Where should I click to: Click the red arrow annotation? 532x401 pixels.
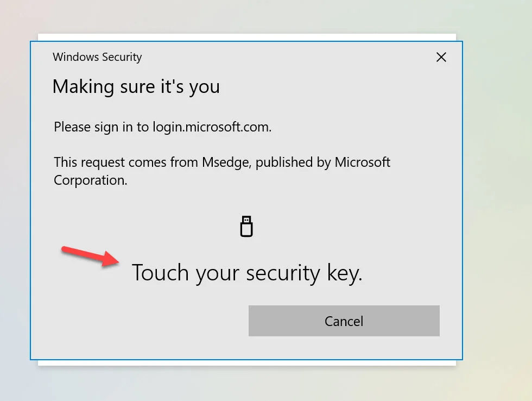click(x=90, y=256)
